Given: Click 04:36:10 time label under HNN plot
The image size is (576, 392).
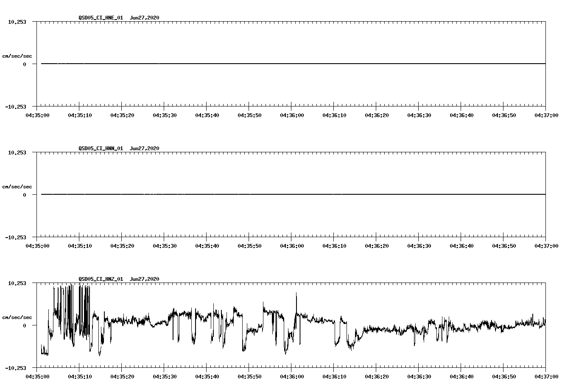Looking at the screenshot, I should (x=334, y=246).
